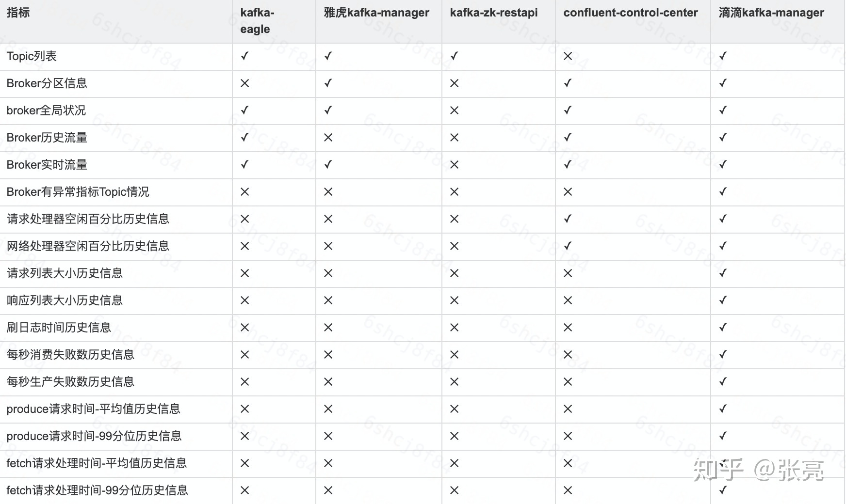The image size is (846, 504).
Task: Click checkmark for Broker有异常指标Topic情况 under 滴滴kafka-manager
Action: point(723,192)
